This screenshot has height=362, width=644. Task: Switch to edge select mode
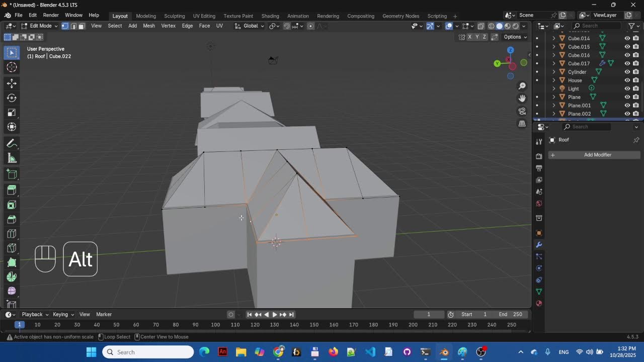click(73, 26)
